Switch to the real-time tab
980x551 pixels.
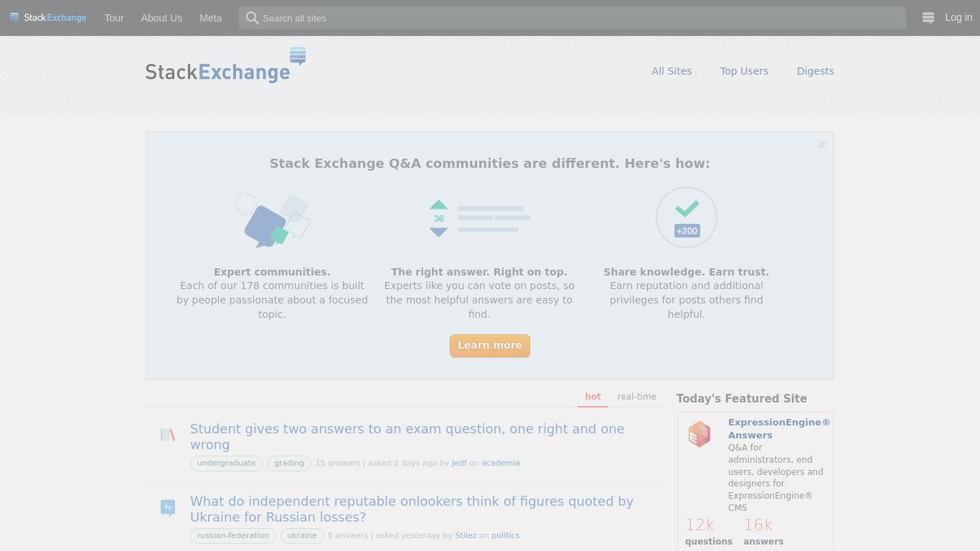pyautogui.click(x=636, y=397)
